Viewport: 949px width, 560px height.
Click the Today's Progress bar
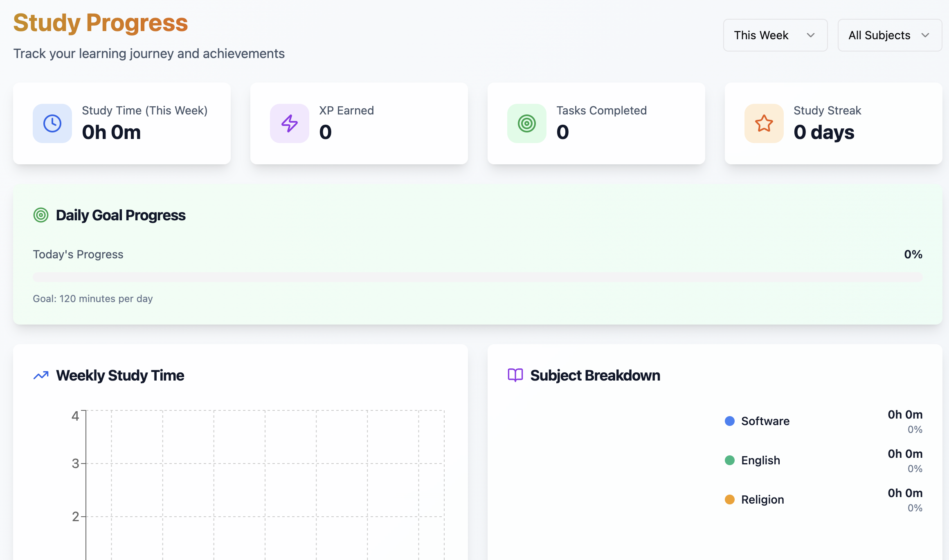pyautogui.click(x=477, y=277)
